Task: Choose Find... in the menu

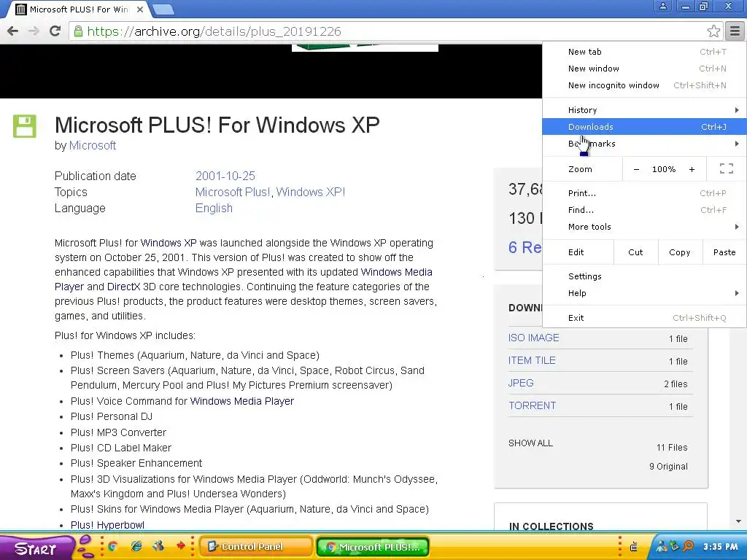Action: (x=644, y=210)
